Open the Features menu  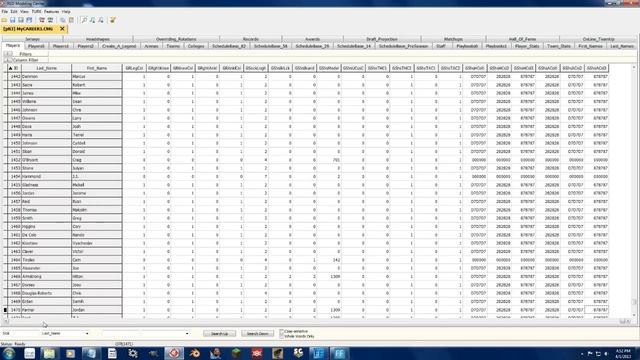[x=51, y=11]
